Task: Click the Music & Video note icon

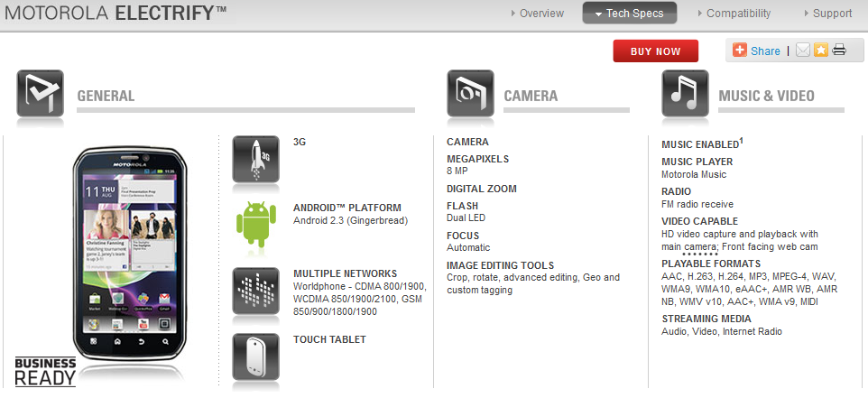Action: pos(685,94)
